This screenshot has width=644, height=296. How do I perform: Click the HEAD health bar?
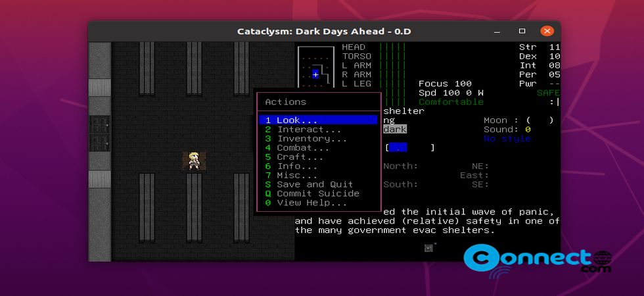coord(392,47)
